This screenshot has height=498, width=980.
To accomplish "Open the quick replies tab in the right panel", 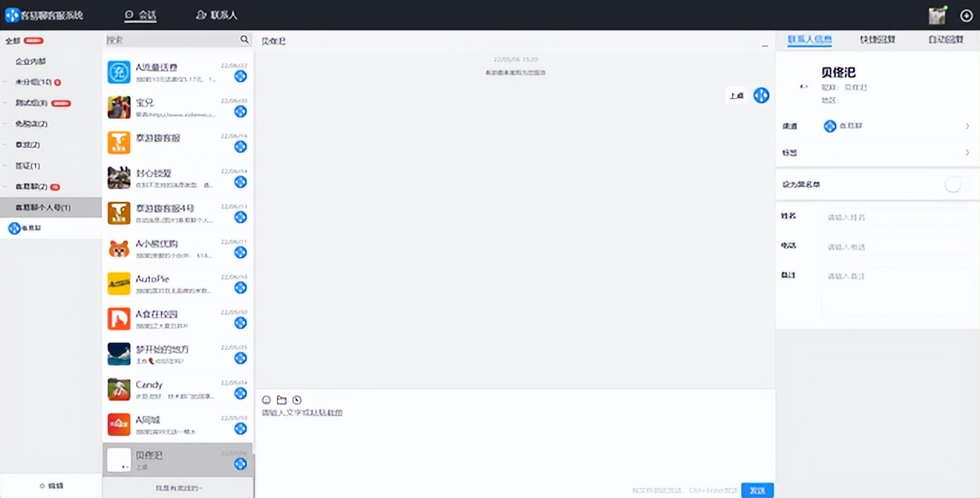I will (x=877, y=39).
